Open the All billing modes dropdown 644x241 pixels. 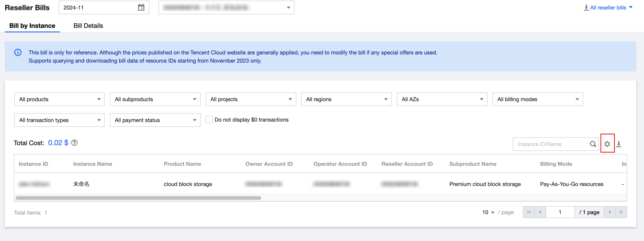(x=538, y=99)
